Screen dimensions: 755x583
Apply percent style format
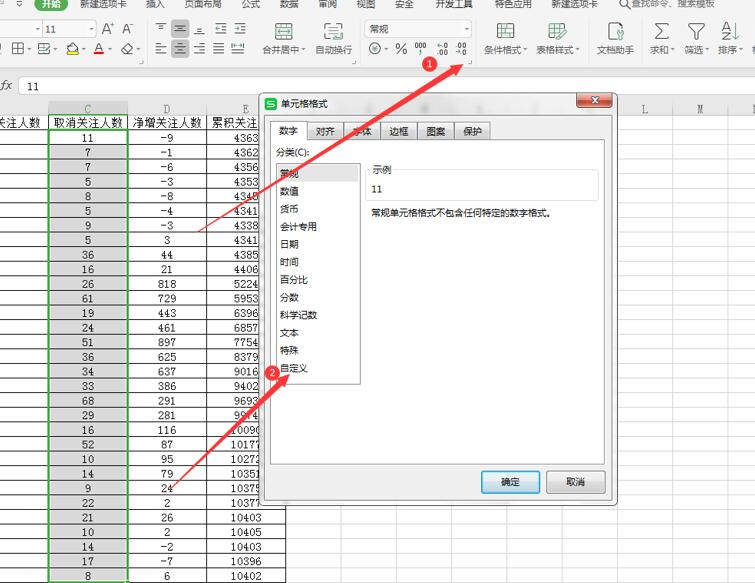(x=401, y=48)
